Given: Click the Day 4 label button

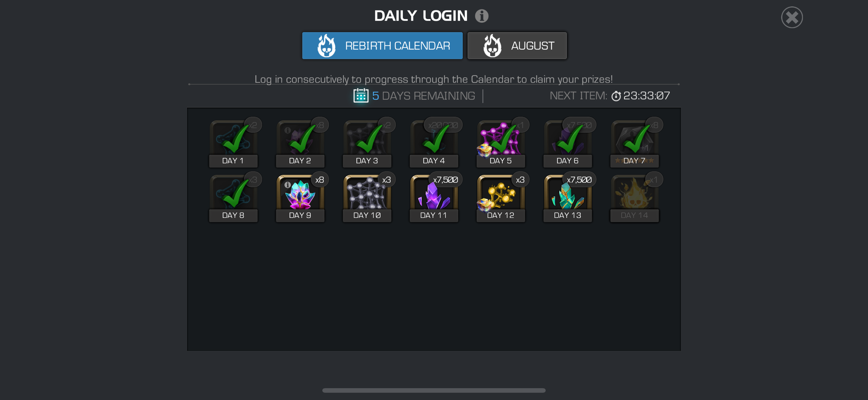Looking at the screenshot, I should point(434,161).
